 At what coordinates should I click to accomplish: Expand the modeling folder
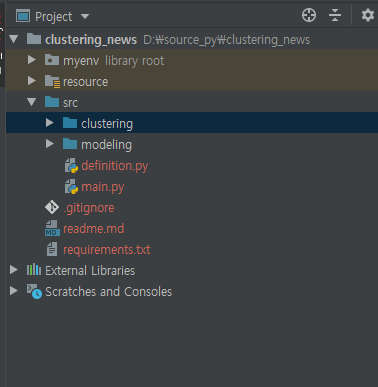[50, 144]
